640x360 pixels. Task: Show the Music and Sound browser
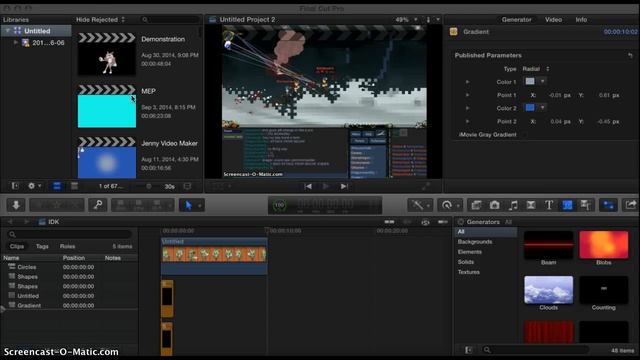click(513, 205)
